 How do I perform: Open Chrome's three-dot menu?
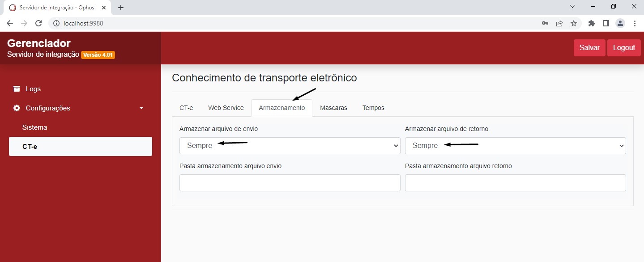point(635,23)
